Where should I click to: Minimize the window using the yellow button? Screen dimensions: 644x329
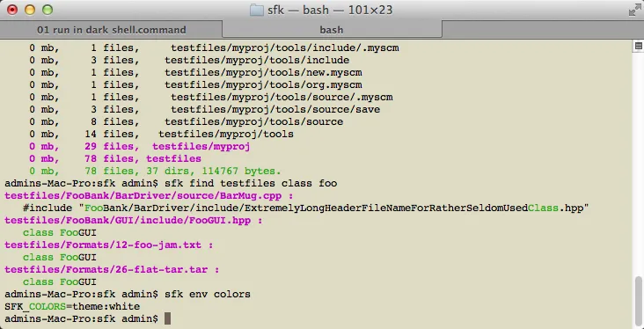(x=30, y=10)
